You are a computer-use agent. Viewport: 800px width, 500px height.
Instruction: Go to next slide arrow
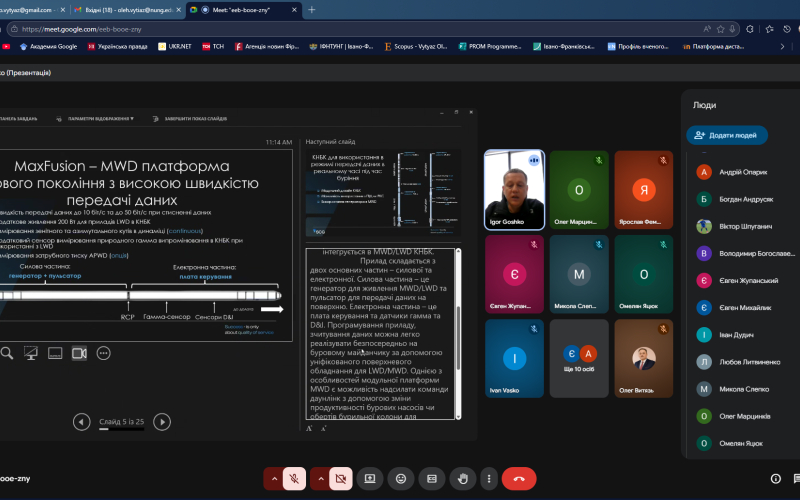pyautogui.click(x=162, y=422)
